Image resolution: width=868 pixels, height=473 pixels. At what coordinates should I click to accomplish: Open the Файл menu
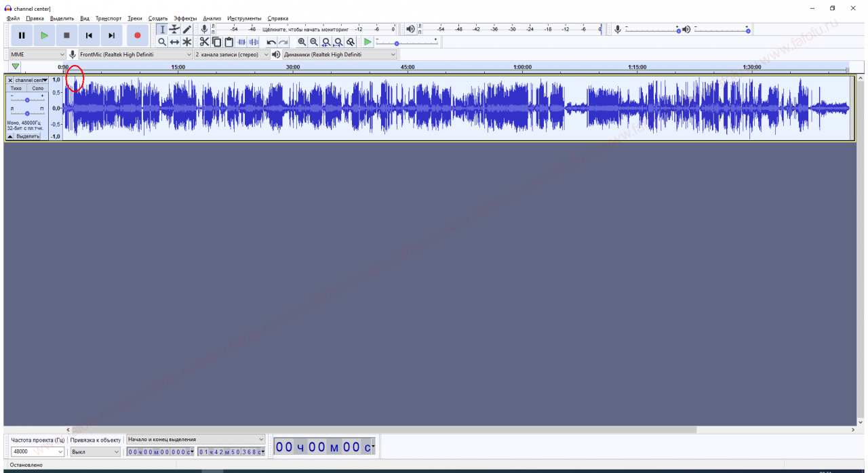point(13,18)
